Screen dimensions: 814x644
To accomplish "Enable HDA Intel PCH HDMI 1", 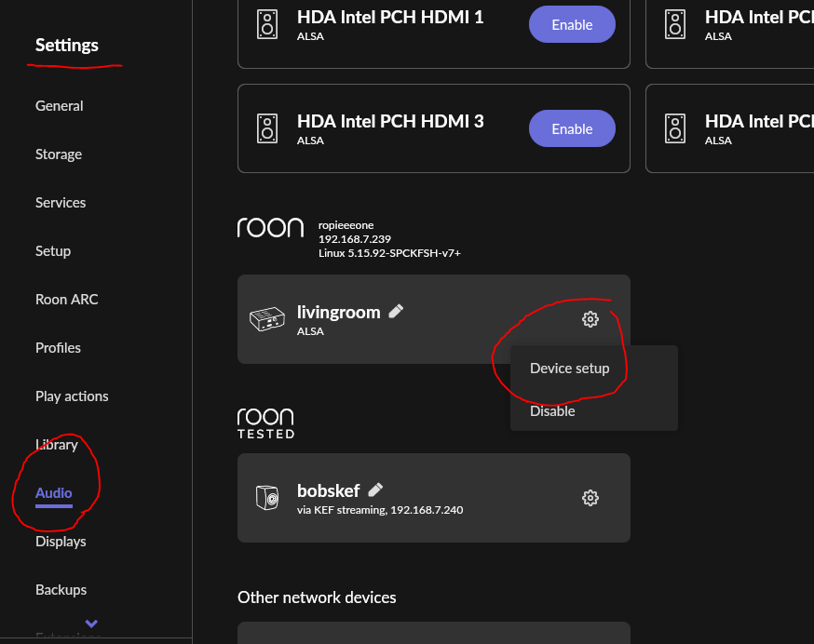I will coord(571,24).
